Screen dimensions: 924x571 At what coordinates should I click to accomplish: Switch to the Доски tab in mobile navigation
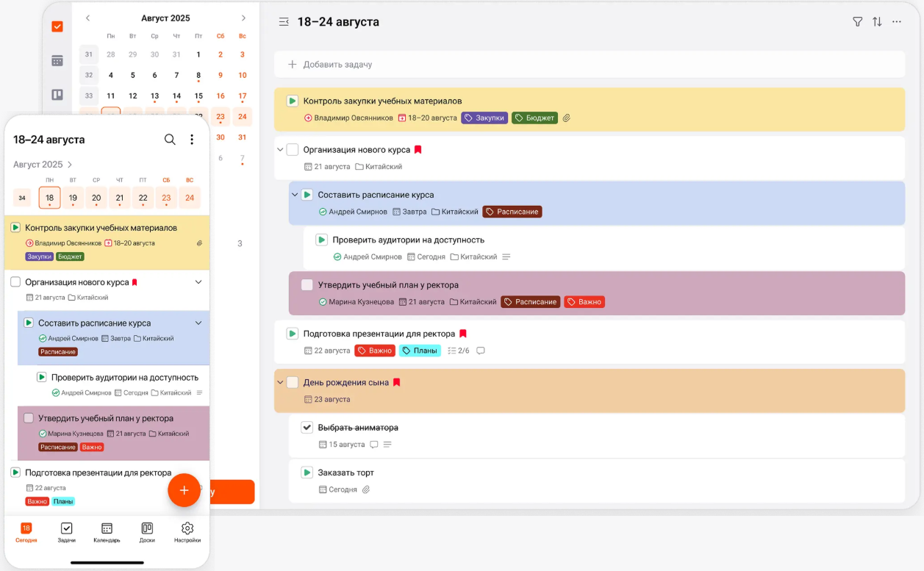pos(147,532)
